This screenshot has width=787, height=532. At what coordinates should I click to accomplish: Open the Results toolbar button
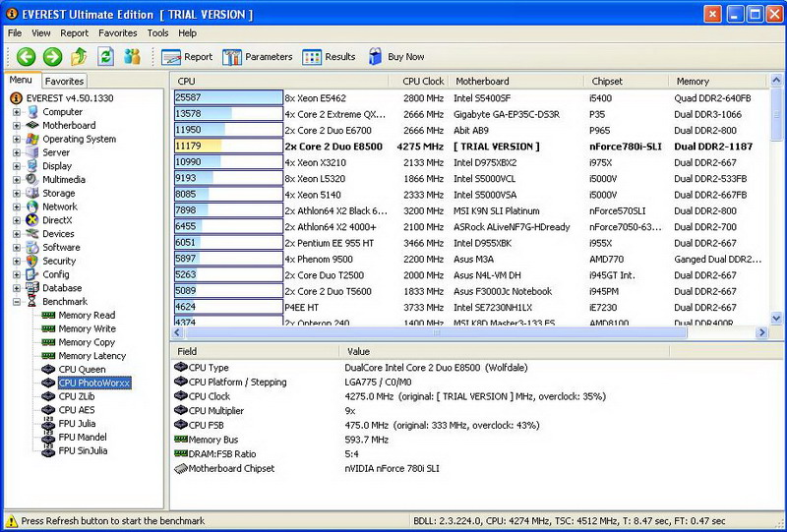[330, 57]
